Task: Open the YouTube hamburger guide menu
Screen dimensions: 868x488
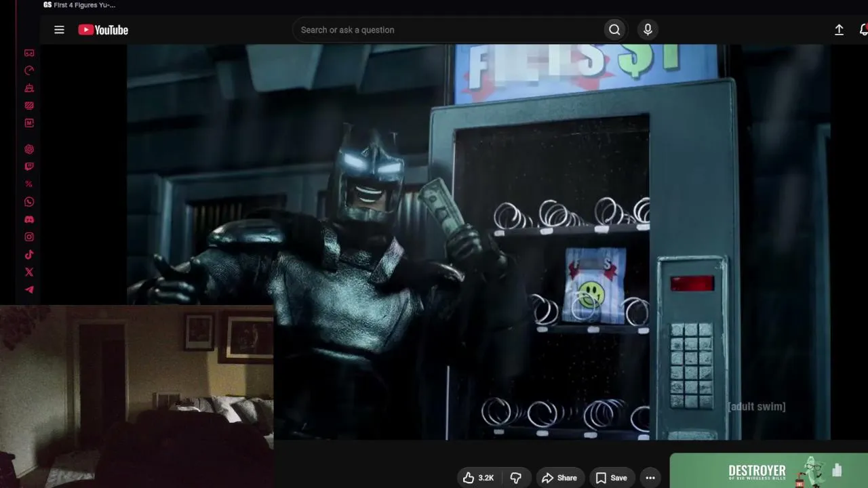Action: pyautogui.click(x=59, y=30)
